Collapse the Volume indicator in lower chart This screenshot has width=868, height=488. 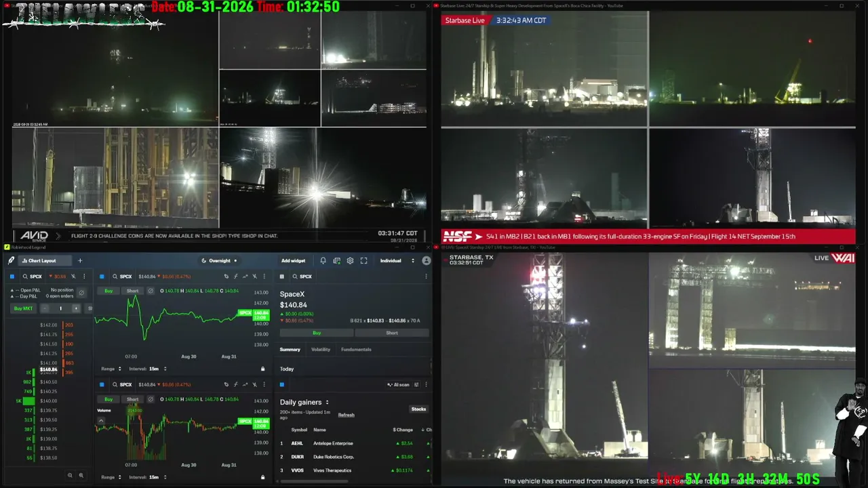pyautogui.click(x=101, y=420)
